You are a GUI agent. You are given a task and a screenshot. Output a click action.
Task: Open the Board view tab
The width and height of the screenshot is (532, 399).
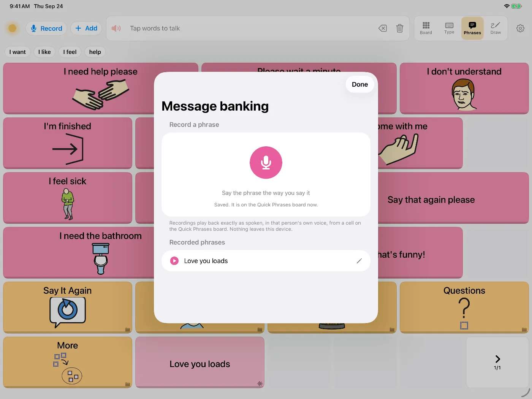(426, 28)
